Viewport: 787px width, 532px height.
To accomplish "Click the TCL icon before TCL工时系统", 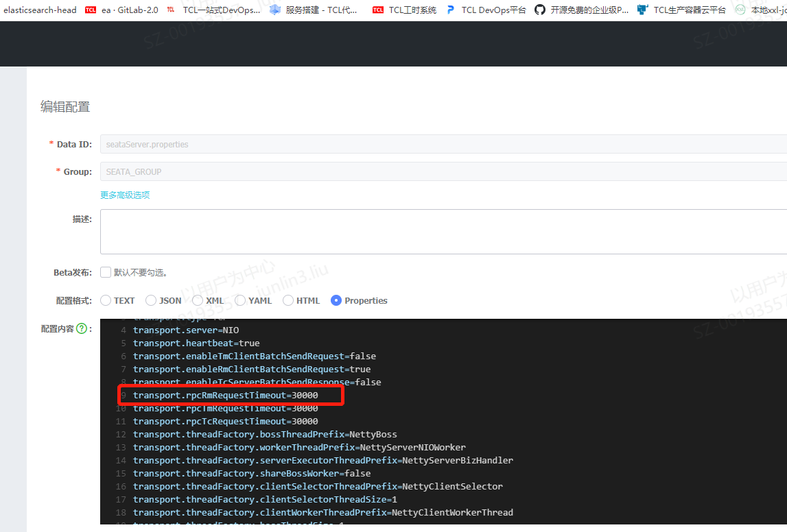I will click(378, 10).
